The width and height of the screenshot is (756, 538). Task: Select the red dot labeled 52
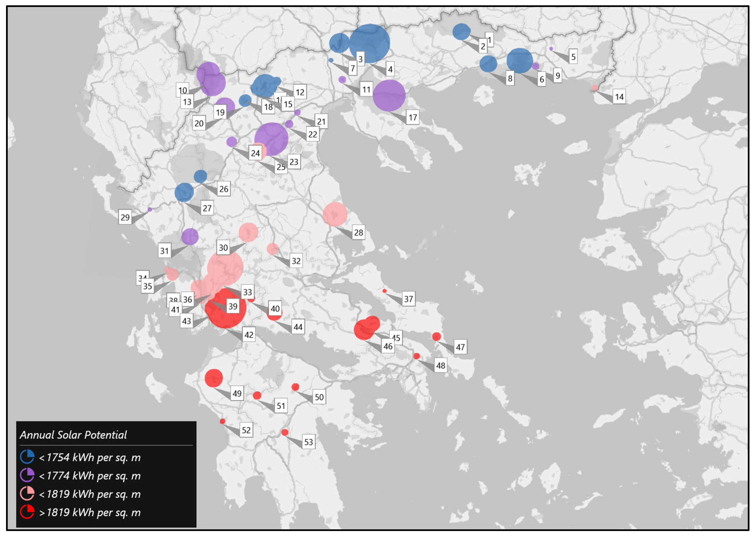point(222,421)
